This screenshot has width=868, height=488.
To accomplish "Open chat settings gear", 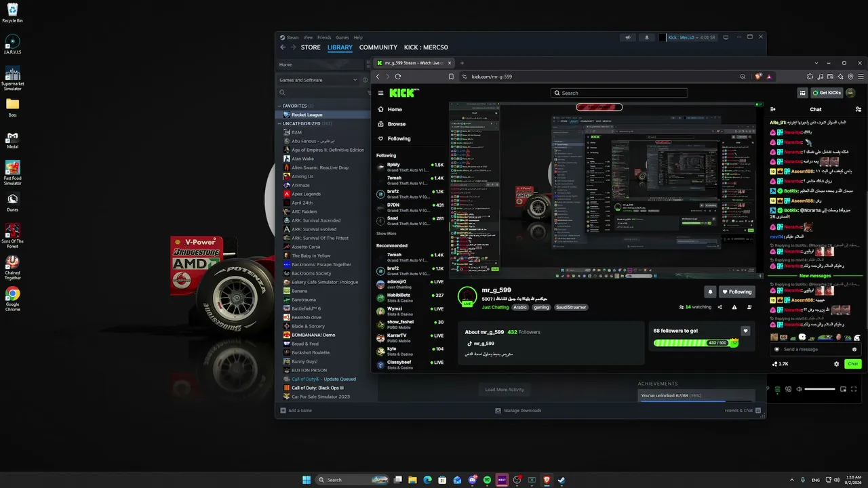I will 836,364.
